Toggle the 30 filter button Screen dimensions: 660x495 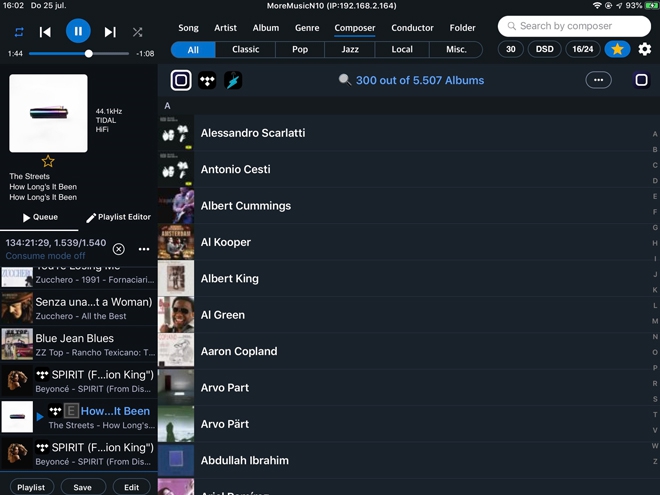[x=511, y=49]
